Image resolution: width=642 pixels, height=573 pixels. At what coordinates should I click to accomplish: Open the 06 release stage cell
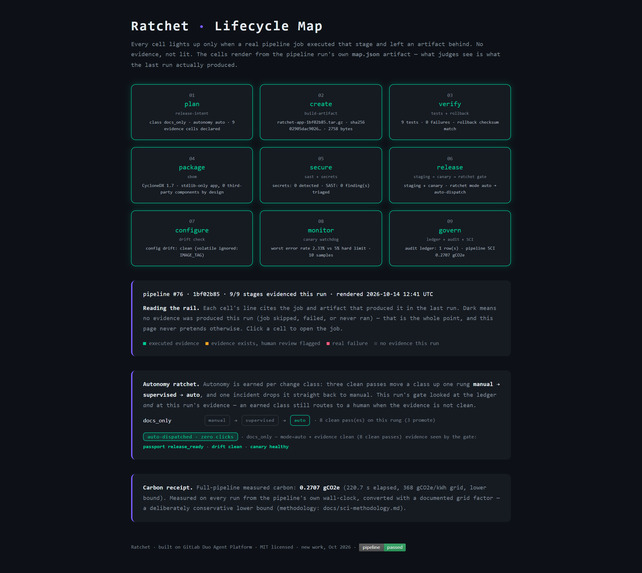pos(450,175)
